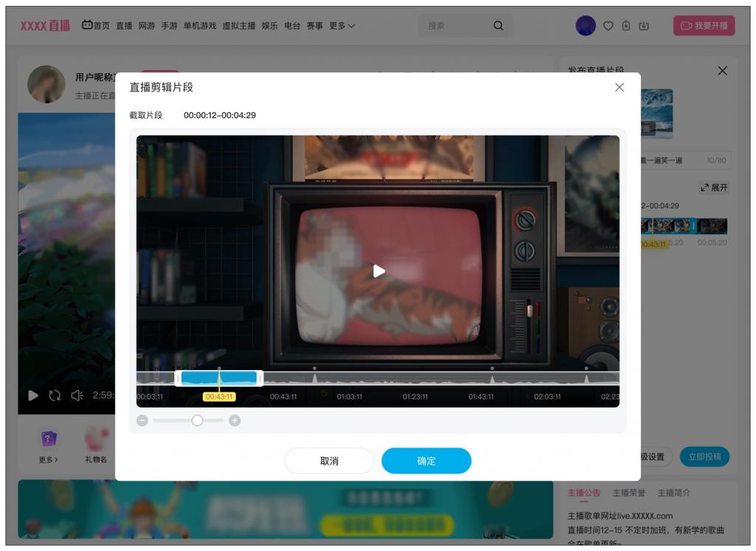Viewport: 756px width, 551px height.
Task: Toggle the loop icon in the player controls
Action: 54,395
